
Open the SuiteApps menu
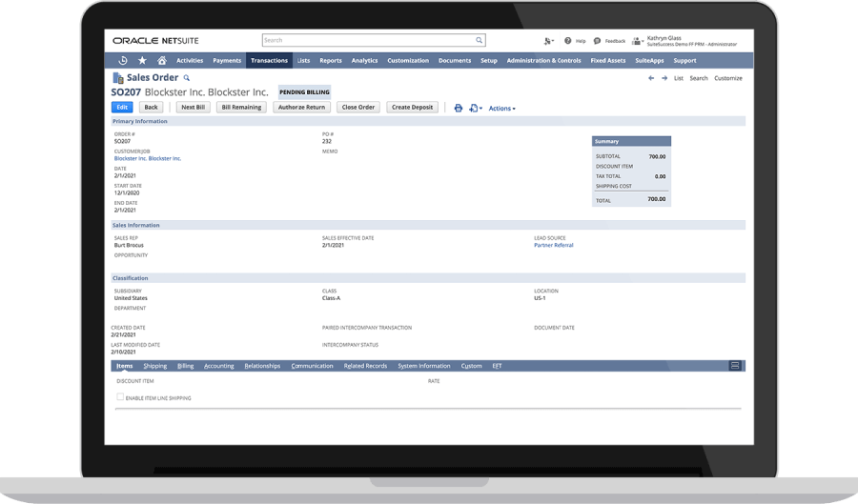(x=649, y=60)
